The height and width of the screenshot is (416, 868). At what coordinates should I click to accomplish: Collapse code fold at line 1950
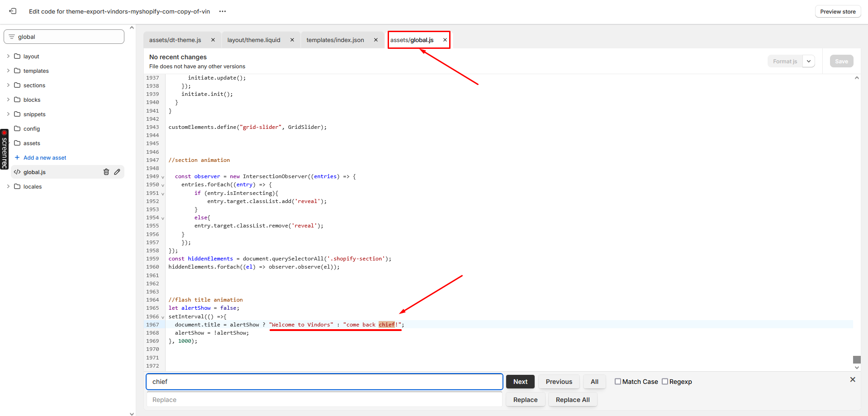point(163,185)
